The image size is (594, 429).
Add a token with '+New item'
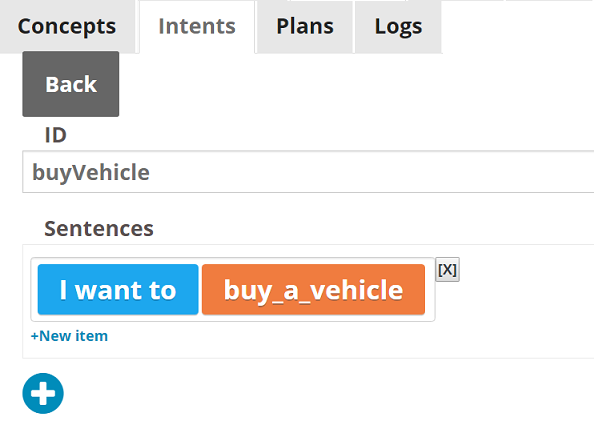click(69, 336)
